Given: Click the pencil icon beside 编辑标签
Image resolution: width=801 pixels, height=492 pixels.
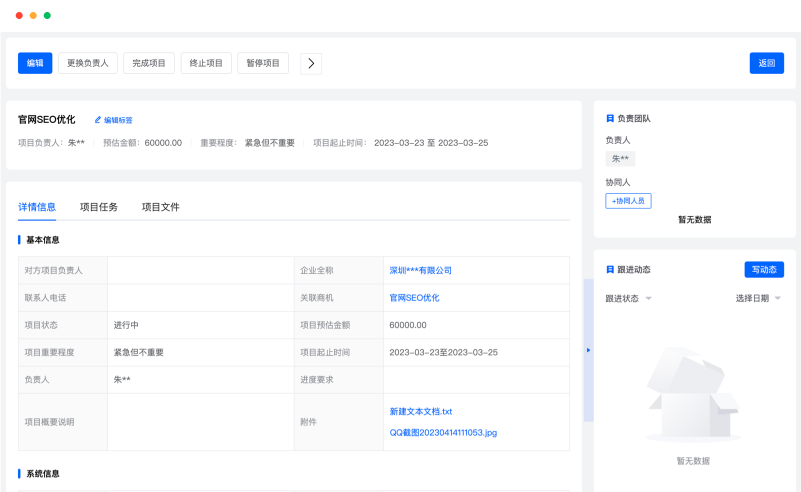Looking at the screenshot, I should pos(98,120).
